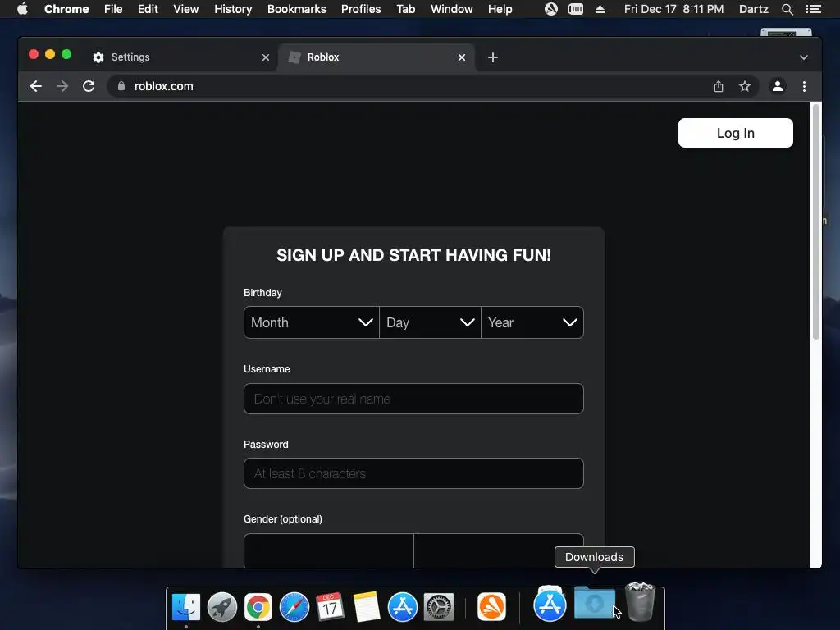Open Notes from the Dock
The width and height of the screenshot is (840, 630).
tap(367, 607)
